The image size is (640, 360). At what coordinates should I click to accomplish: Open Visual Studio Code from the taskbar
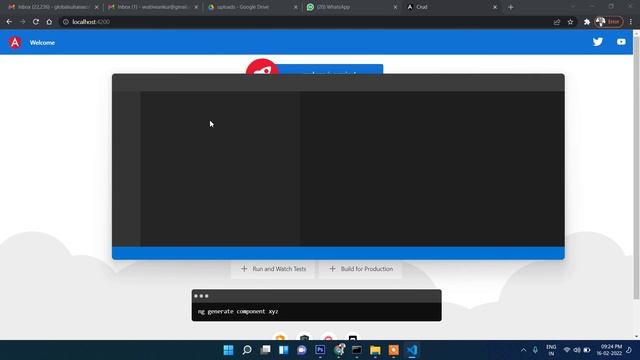tap(412, 350)
